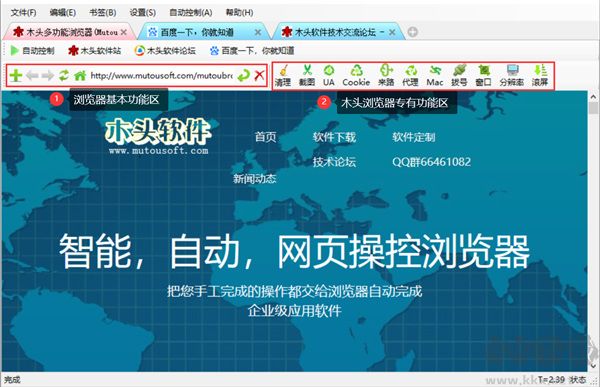Click the 软件下载 link on page

pos(334,137)
